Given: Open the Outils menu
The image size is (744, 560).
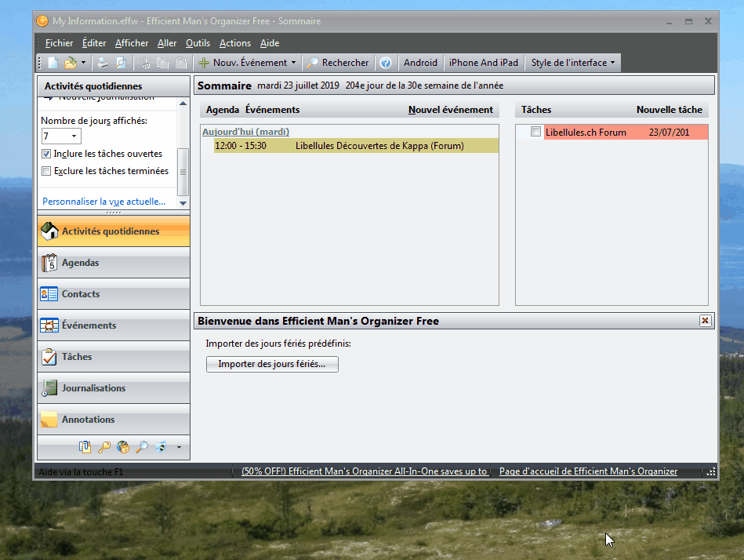Looking at the screenshot, I should coord(198,43).
